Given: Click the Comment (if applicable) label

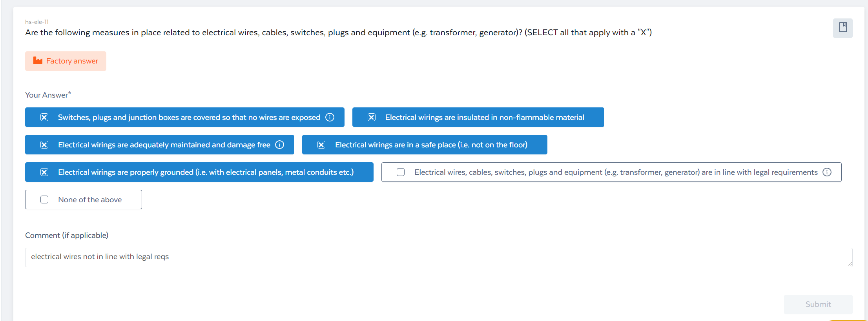Looking at the screenshot, I should click(67, 235).
